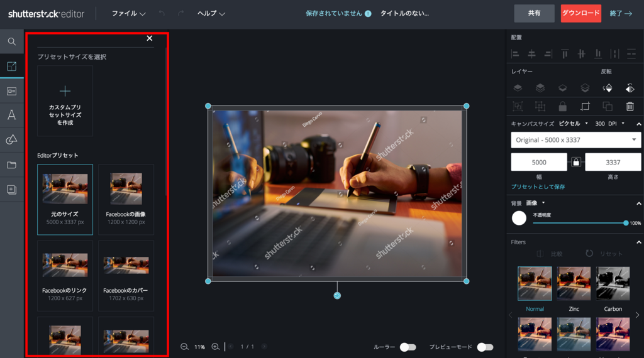
Task: Lock the selected layer
Action: (x=563, y=107)
